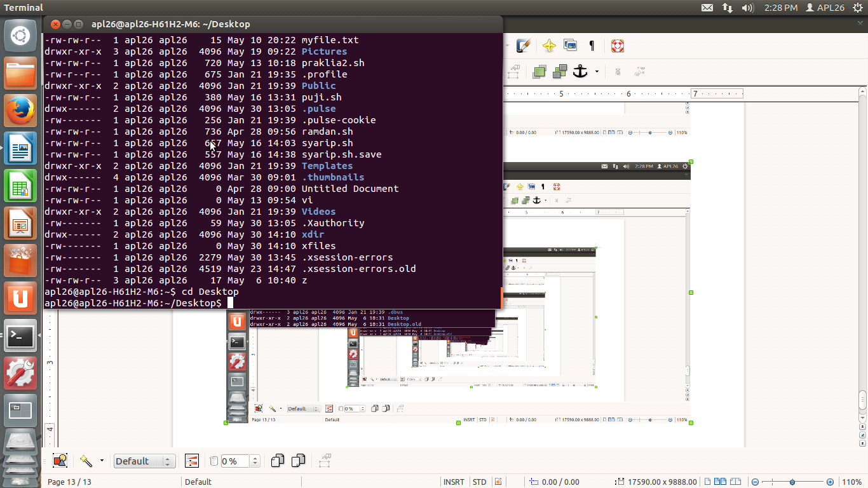Open network indicator menu
This screenshot has width=868, height=488.
click(x=728, y=8)
